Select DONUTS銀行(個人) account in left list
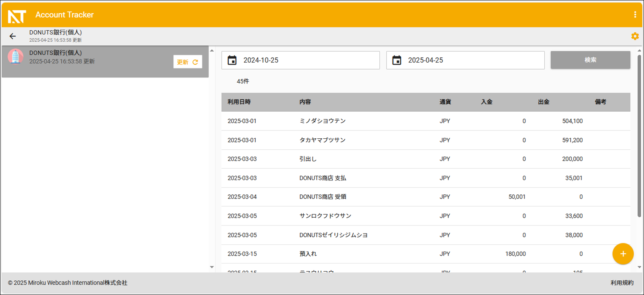The image size is (644, 295). pos(105,62)
